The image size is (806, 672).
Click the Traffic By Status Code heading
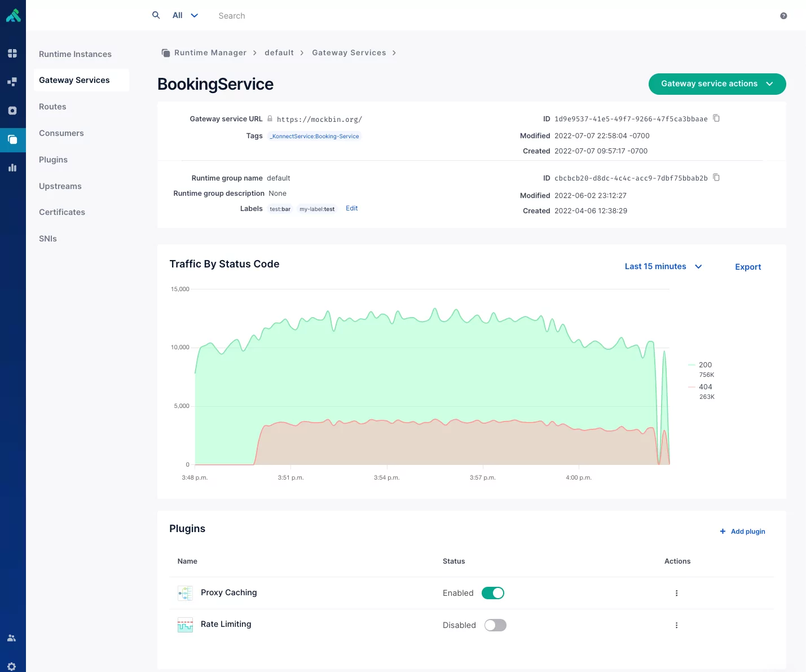[x=224, y=264]
